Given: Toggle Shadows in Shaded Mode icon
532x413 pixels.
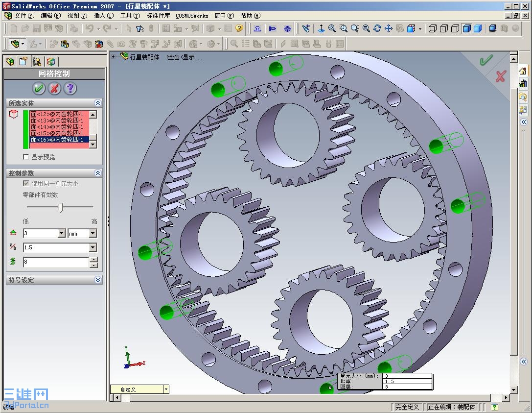Looking at the screenshot, I should 493,28.
